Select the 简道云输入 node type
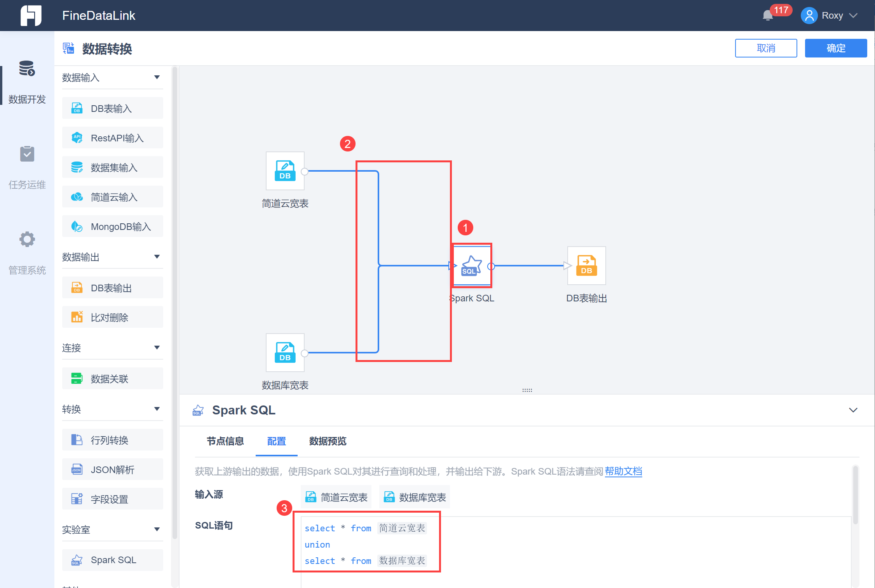The height and width of the screenshot is (588, 875). point(112,197)
